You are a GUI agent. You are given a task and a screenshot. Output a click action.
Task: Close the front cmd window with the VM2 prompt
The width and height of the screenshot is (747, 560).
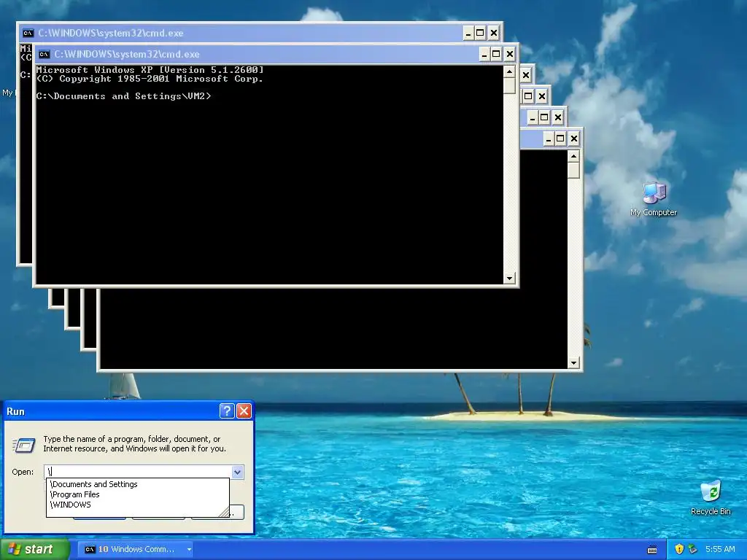click(x=510, y=54)
